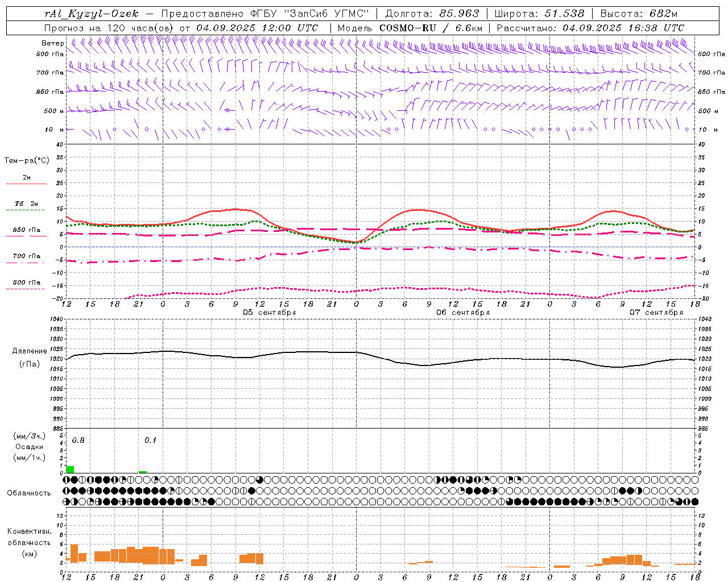
Task: Click the Td 2м dew point legend entry
Action: point(26,203)
